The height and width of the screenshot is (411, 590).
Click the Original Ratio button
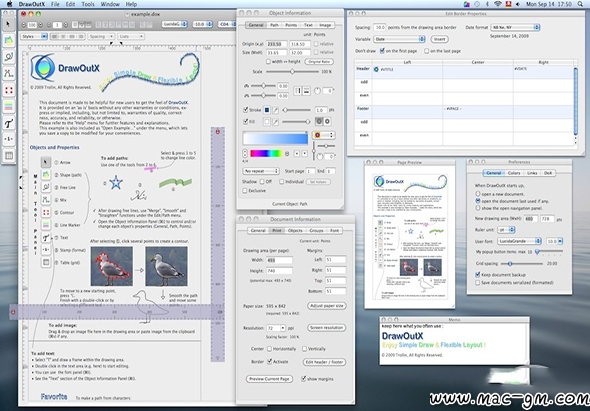[x=319, y=62]
